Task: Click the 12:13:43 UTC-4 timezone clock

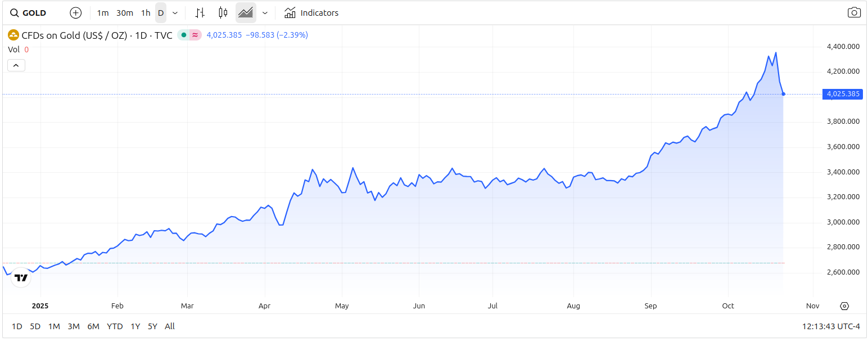Action: tap(831, 326)
